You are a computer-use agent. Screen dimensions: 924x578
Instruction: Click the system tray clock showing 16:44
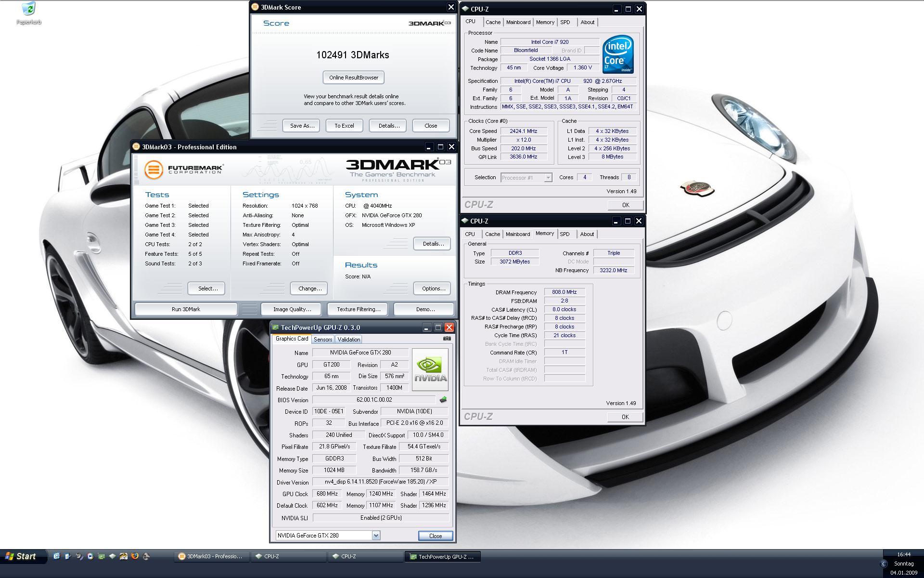(x=904, y=554)
